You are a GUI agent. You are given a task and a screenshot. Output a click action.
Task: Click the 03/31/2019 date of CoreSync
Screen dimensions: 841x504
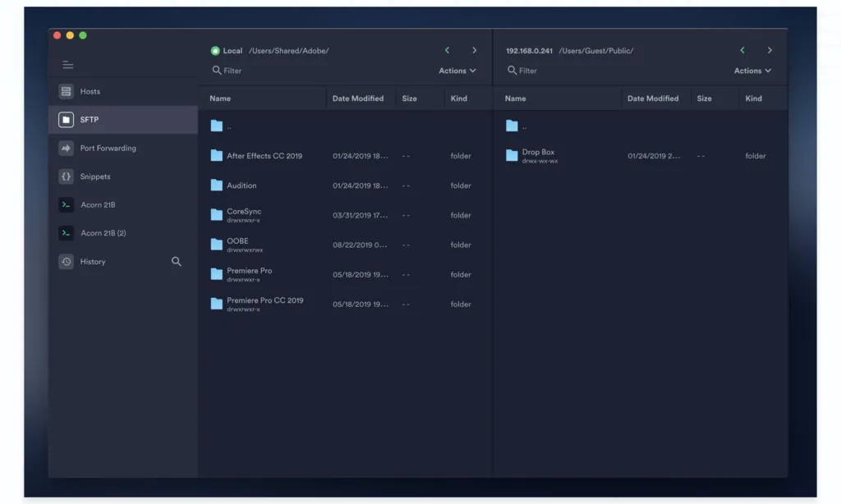click(360, 216)
